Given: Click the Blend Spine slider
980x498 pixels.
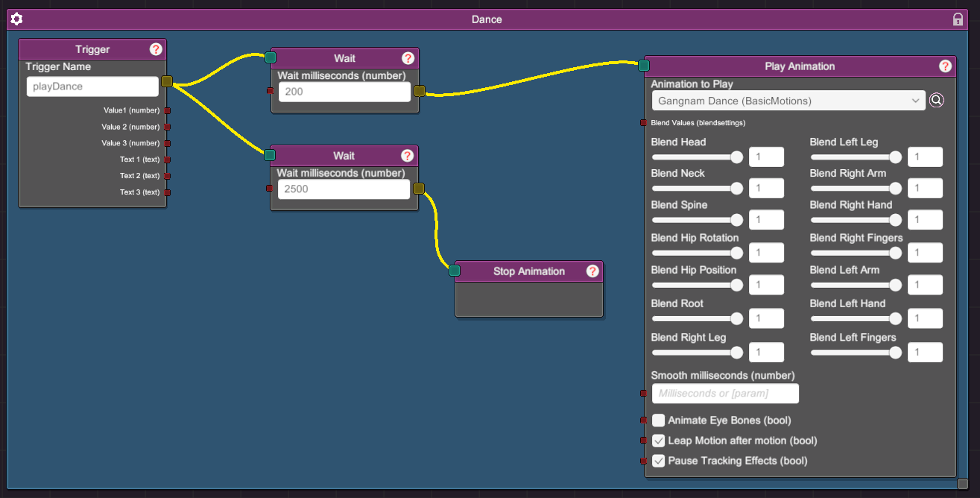Looking at the screenshot, I should coord(698,220).
